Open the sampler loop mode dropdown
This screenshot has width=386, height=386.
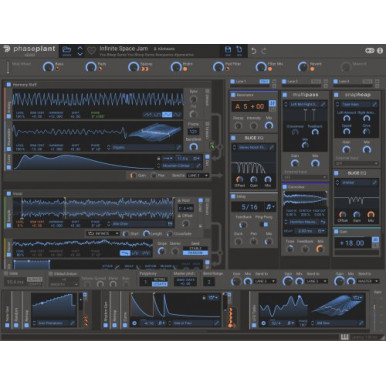[x=103, y=234]
